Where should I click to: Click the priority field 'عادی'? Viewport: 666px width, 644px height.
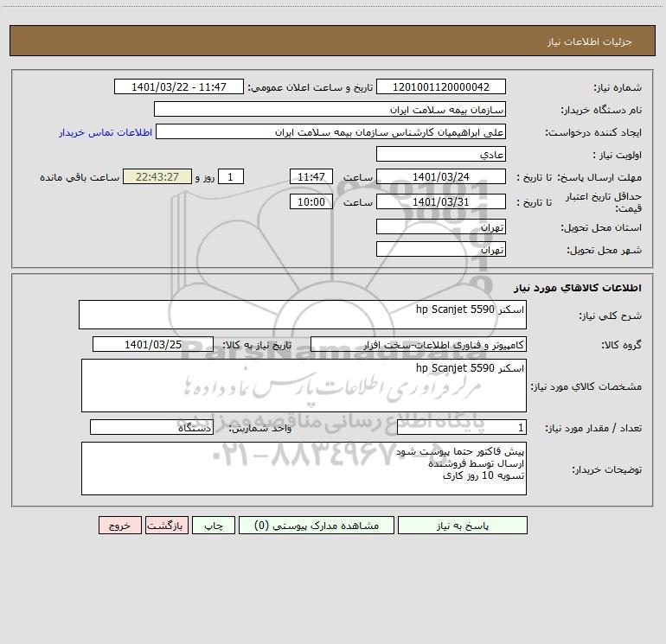pos(441,154)
